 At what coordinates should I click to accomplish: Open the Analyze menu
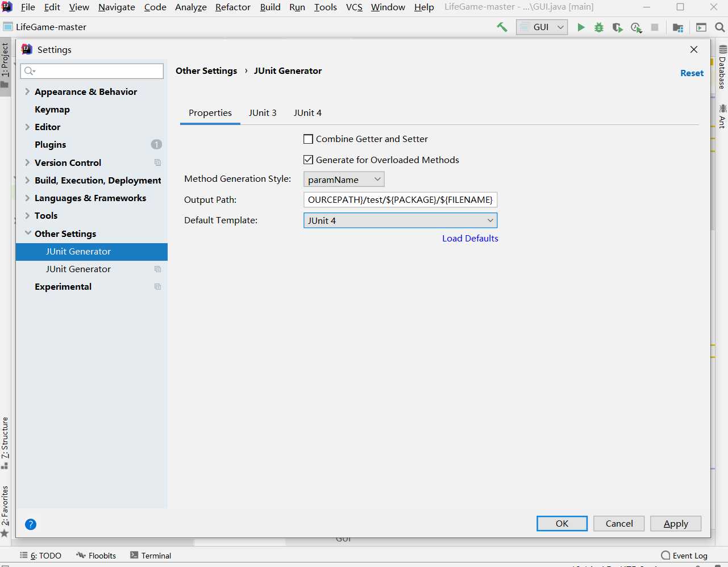click(x=191, y=7)
